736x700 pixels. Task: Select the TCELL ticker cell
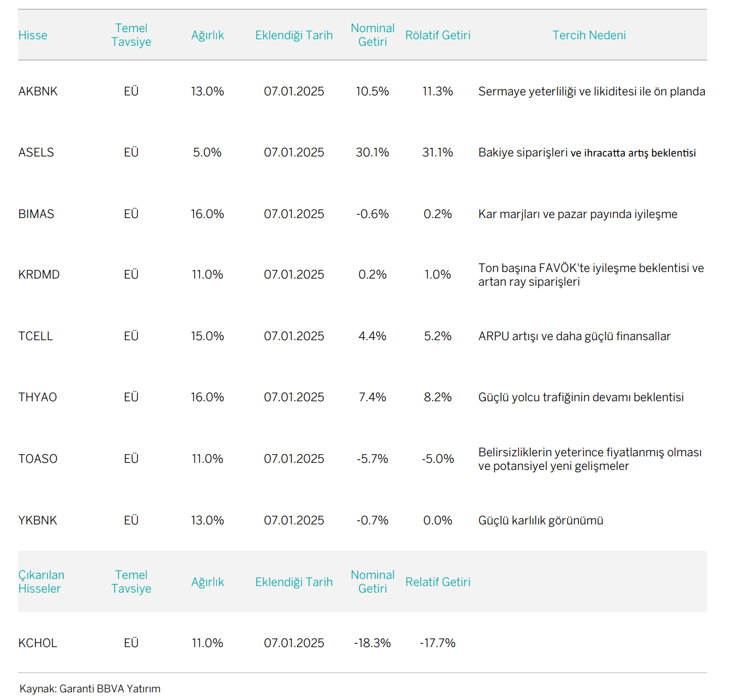pyautogui.click(x=35, y=336)
